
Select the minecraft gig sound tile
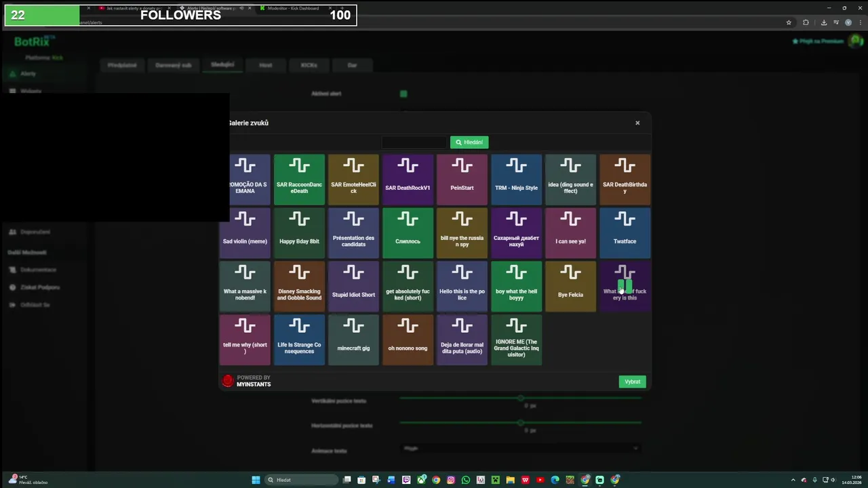(353, 340)
